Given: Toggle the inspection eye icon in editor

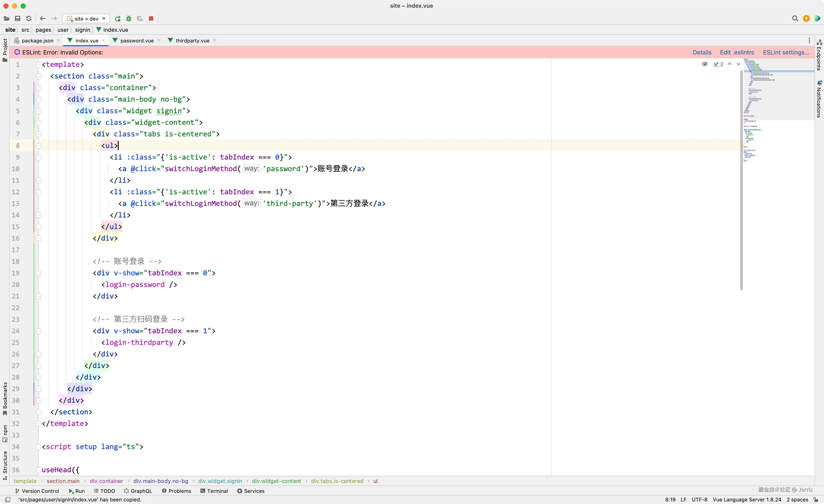Looking at the screenshot, I should click(x=705, y=64).
